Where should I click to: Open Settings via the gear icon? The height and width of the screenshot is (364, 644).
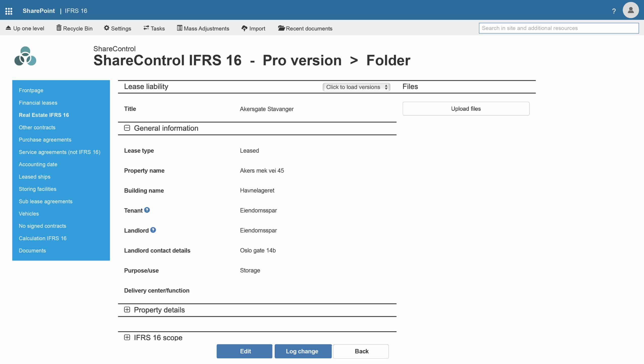tap(117, 28)
